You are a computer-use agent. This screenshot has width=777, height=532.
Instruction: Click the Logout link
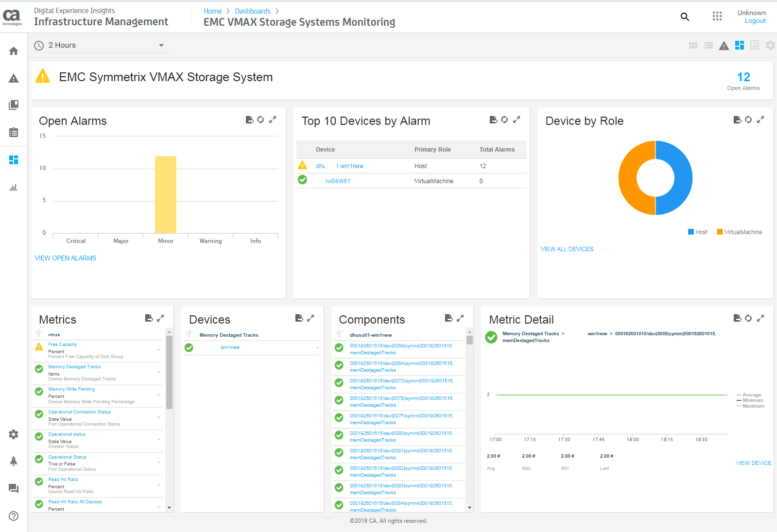[x=755, y=21]
